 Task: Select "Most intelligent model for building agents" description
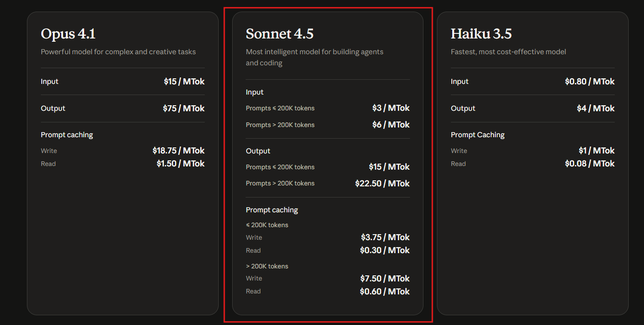[x=315, y=52]
